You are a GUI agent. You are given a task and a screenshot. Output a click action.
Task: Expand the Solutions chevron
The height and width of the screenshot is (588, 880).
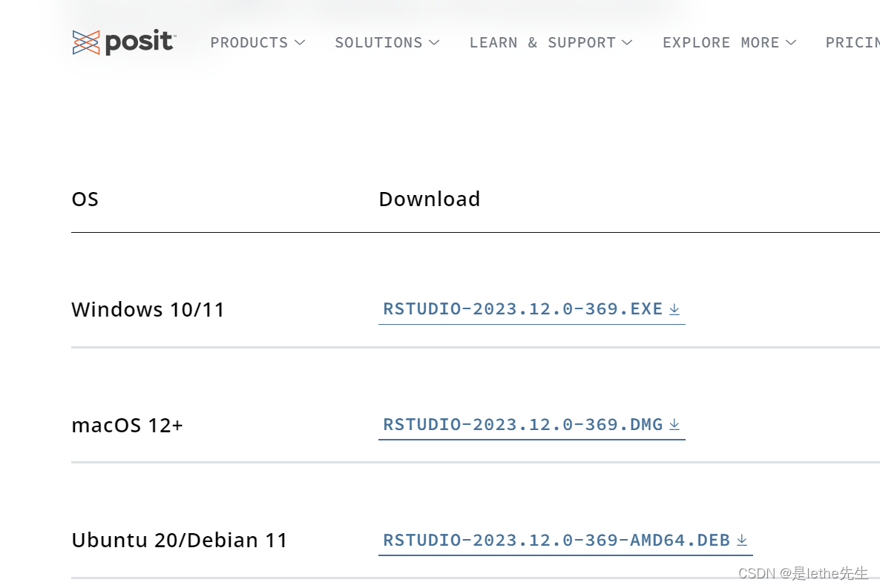coord(434,43)
